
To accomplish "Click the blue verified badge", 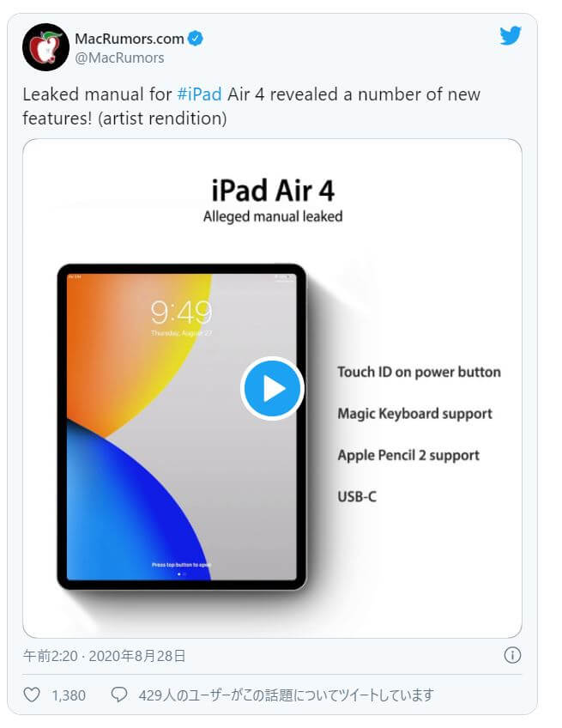I will point(196,39).
